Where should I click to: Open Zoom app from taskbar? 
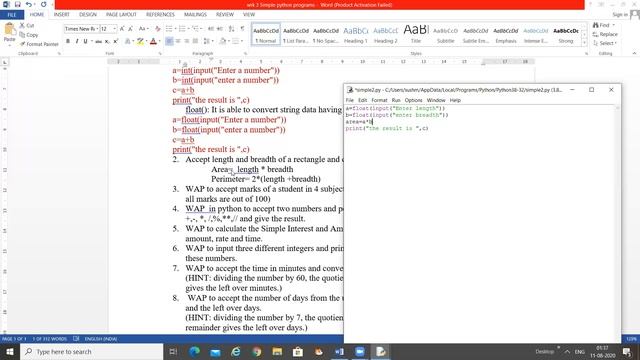(360, 352)
